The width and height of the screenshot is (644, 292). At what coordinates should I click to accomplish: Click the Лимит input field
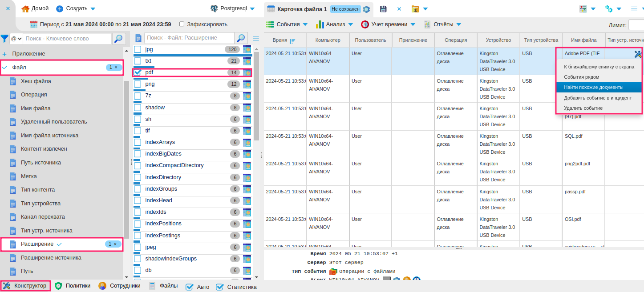pyautogui.click(x=636, y=25)
